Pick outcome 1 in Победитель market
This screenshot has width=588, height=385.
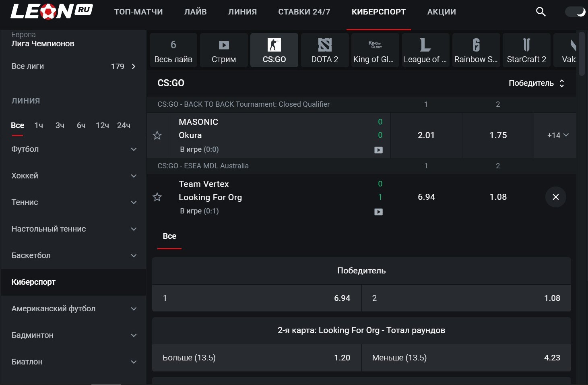point(256,298)
